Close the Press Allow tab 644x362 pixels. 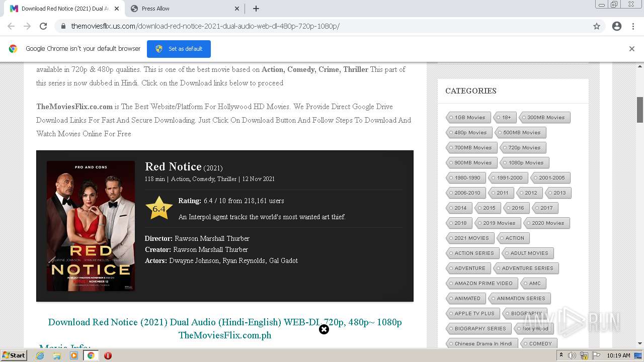(x=237, y=9)
